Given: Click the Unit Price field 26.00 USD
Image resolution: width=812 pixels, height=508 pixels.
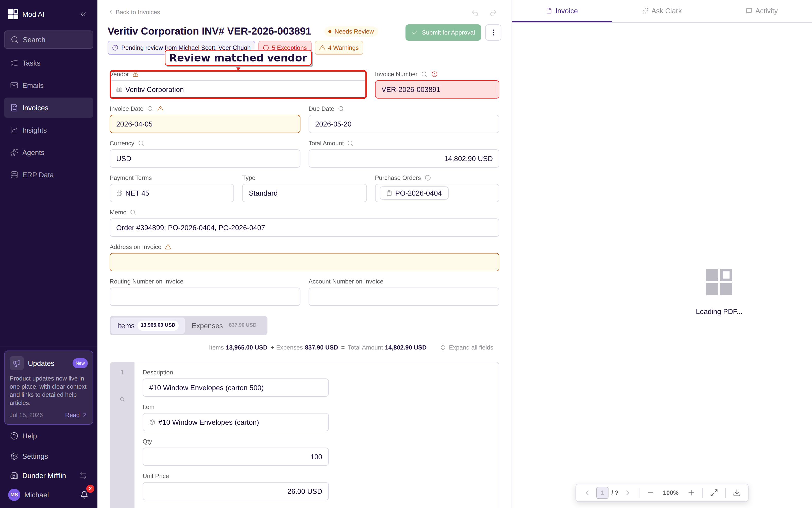Looking at the screenshot, I should (235, 491).
